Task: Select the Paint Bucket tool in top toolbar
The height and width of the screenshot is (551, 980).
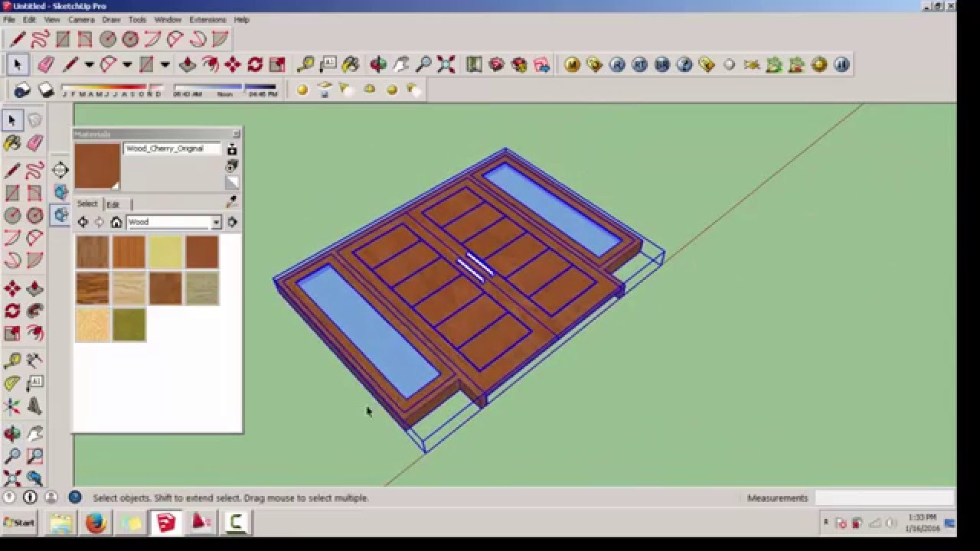Action: (351, 65)
